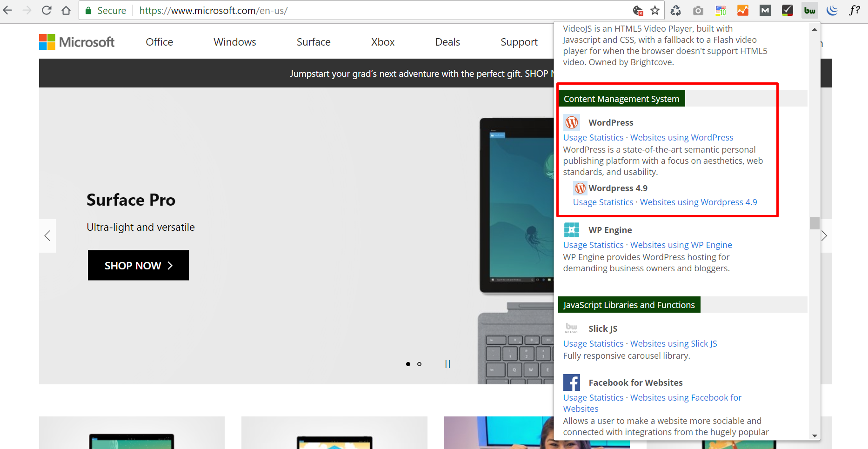The image size is (868, 449).
Task: Go back with the browser back arrow
Action: click(x=7, y=10)
